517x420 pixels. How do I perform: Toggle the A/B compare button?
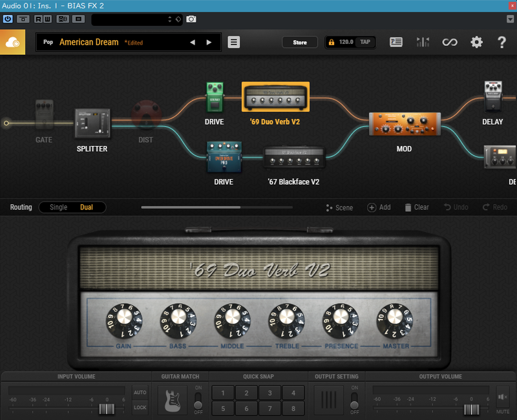[63, 19]
